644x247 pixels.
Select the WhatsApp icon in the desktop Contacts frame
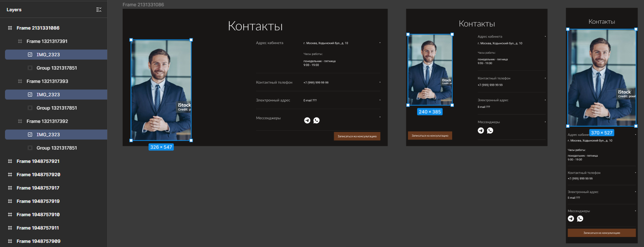(x=317, y=120)
